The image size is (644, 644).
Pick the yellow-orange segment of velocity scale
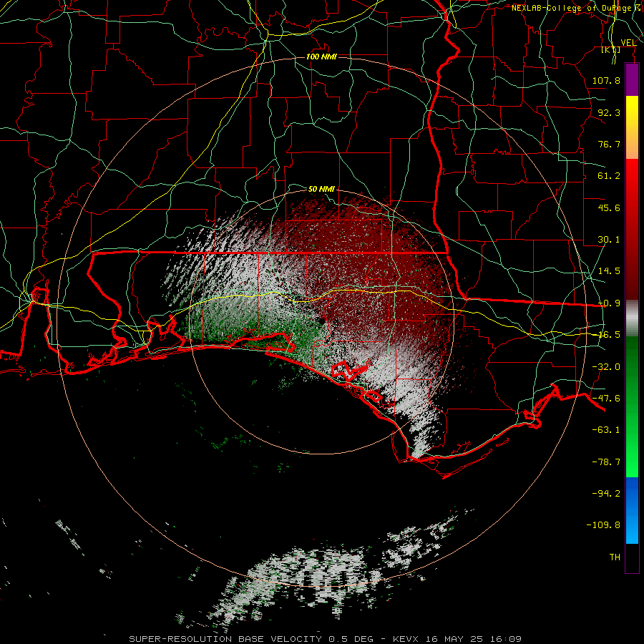(632, 127)
